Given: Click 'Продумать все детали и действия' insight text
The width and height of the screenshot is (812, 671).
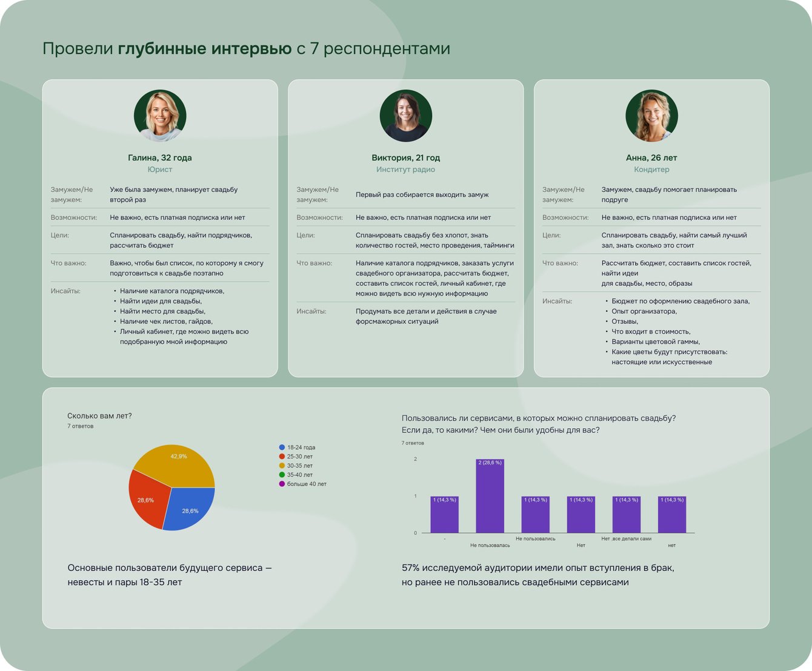Looking at the screenshot, I should pos(426,316).
